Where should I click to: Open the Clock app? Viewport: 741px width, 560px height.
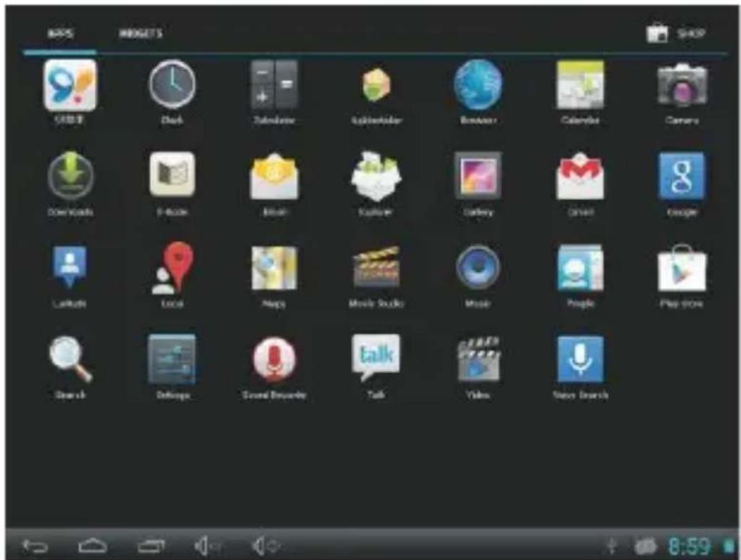[x=172, y=85]
